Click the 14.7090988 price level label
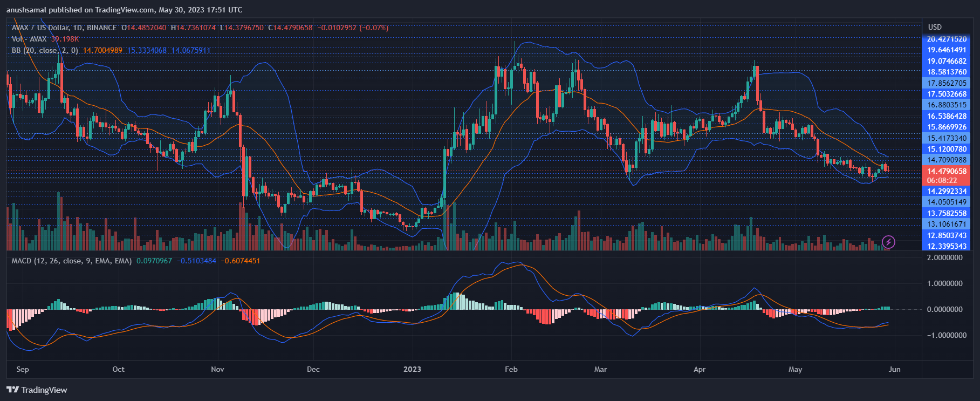980x401 pixels. click(x=947, y=160)
